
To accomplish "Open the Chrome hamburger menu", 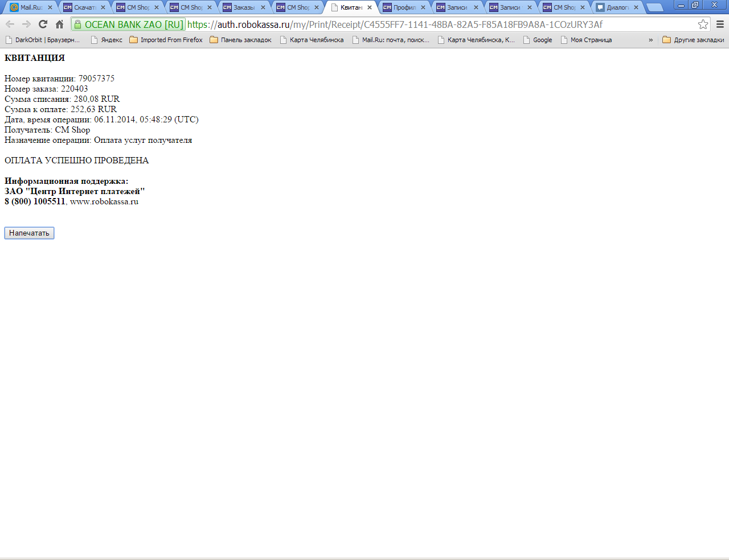I will pyautogui.click(x=720, y=24).
